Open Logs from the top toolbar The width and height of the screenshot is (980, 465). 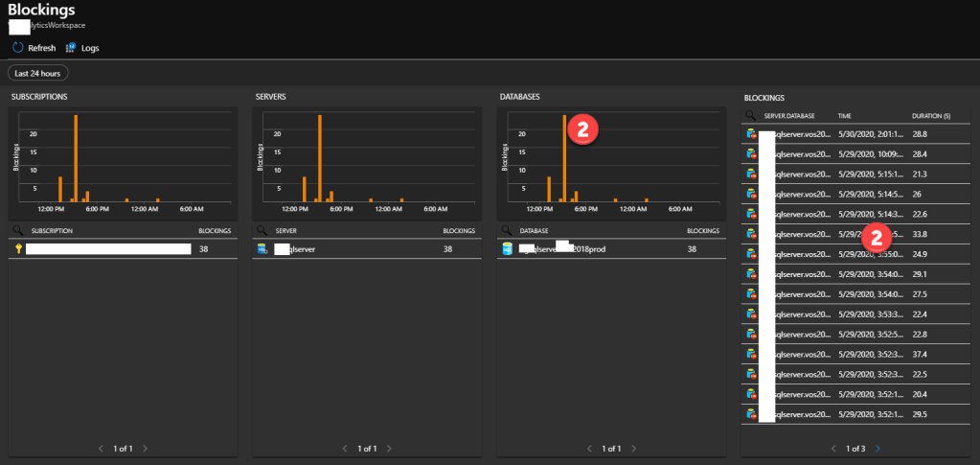coord(71,47)
